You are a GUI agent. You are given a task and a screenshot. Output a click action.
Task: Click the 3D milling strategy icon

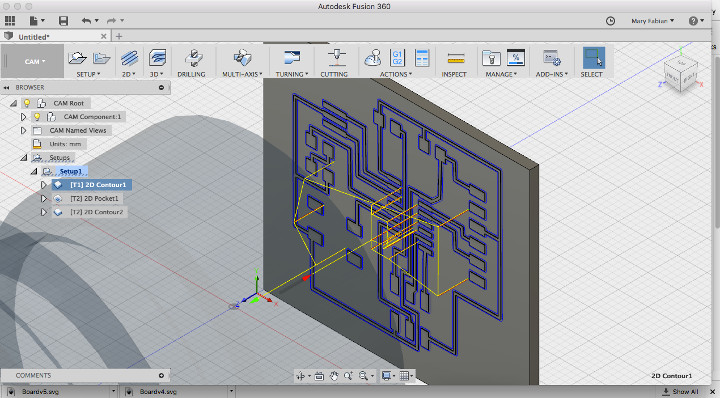(x=157, y=58)
